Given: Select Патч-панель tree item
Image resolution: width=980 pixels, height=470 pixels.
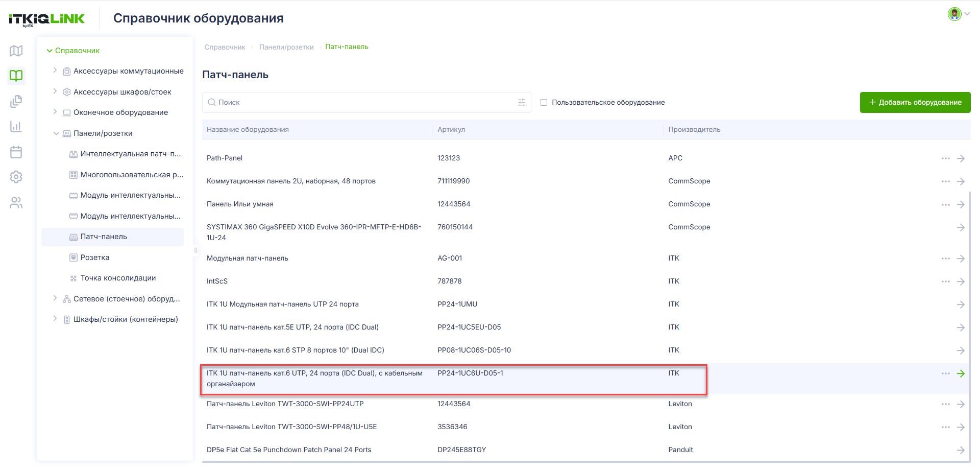Looking at the screenshot, I should (x=112, y=237).
